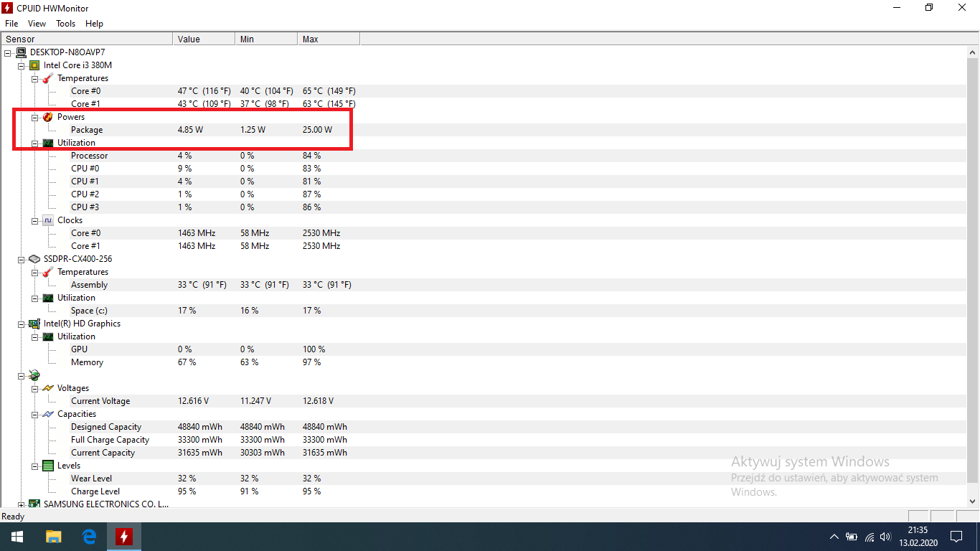
Task: Click the CPU chip icon for Intel Core i3
Action: (34, 65)
